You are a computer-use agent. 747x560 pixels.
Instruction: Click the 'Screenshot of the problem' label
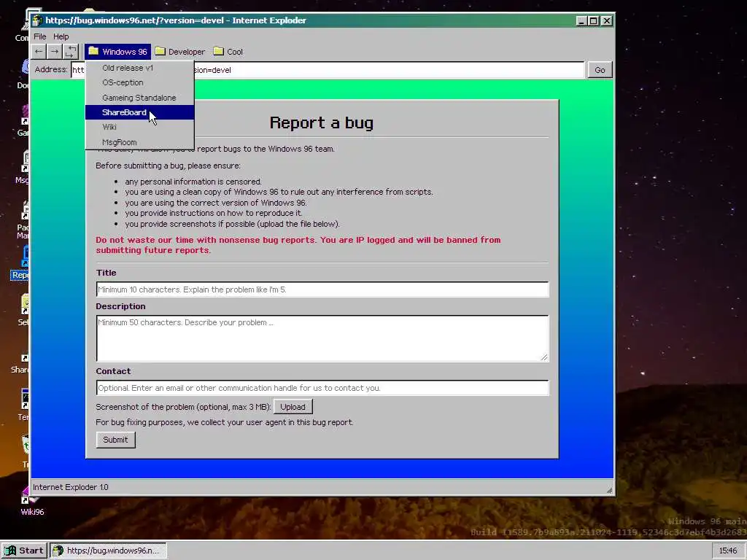(183, 407)
